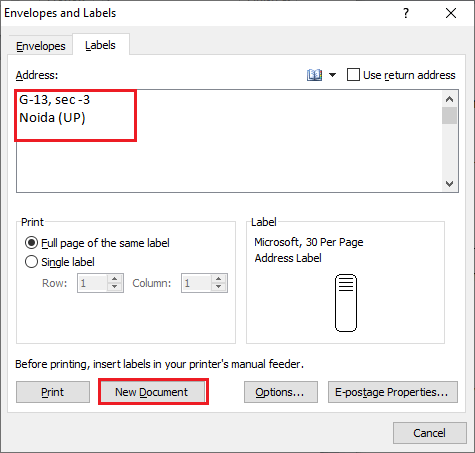Click the address box scroll down arrow
The height and width of the screenshot is (453, 475).
tap(449, 184)
